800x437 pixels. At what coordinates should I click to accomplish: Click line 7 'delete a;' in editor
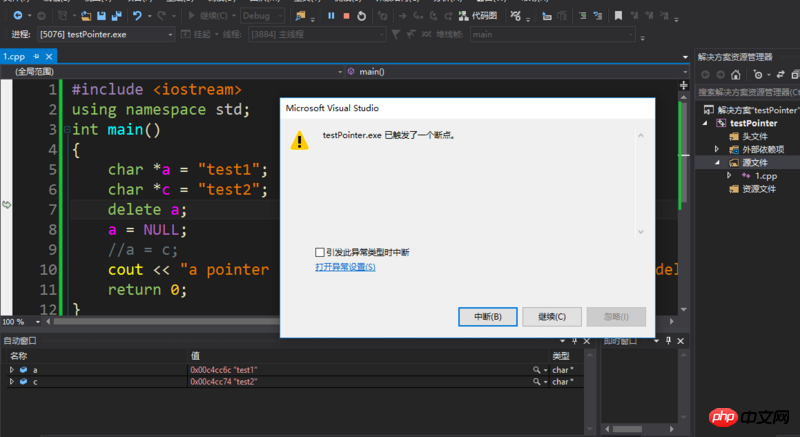pyautogui.click(x=147, y=210)
